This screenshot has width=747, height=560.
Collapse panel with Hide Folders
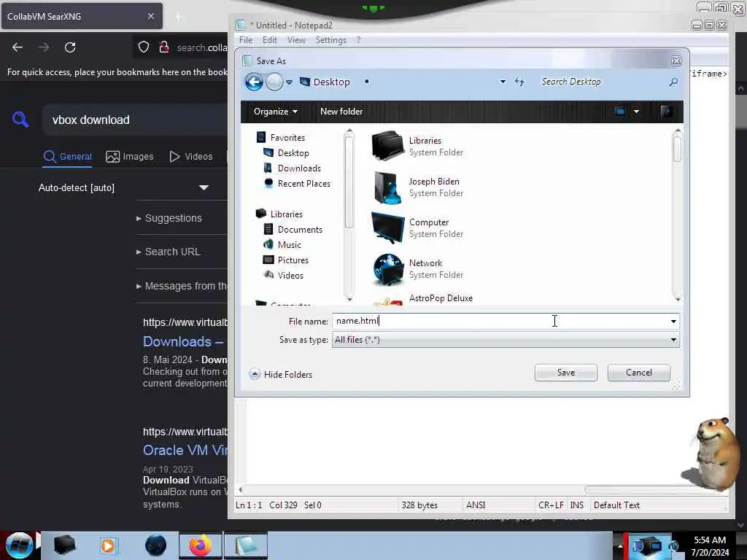[x=281, y=374]
